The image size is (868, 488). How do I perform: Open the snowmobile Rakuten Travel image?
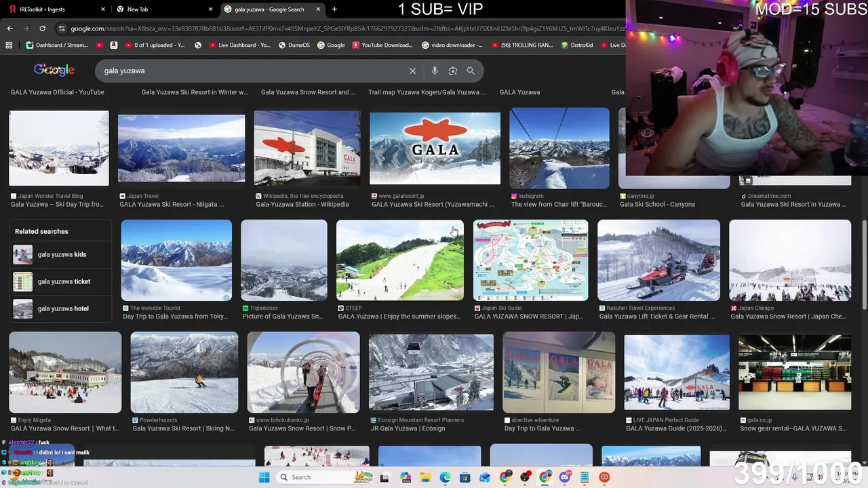pyautogui.click(x=658, y=260)
